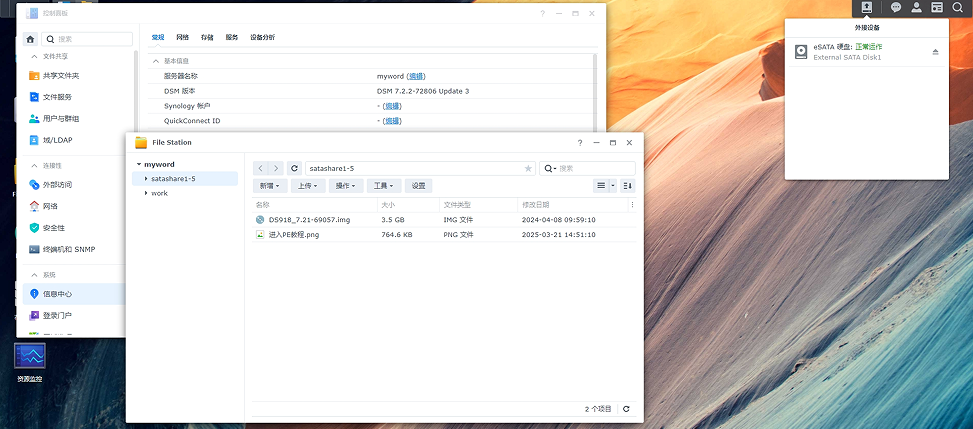Open the external devices tray icon
Viewport: 973px width, 429px height.
866,7
